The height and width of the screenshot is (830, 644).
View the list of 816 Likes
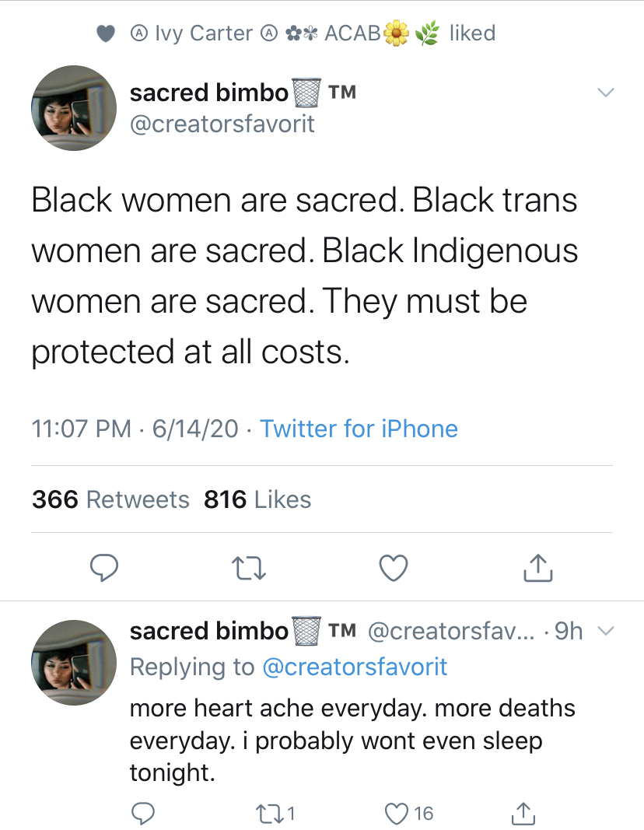pyautogui.click(x=257, y=499)
